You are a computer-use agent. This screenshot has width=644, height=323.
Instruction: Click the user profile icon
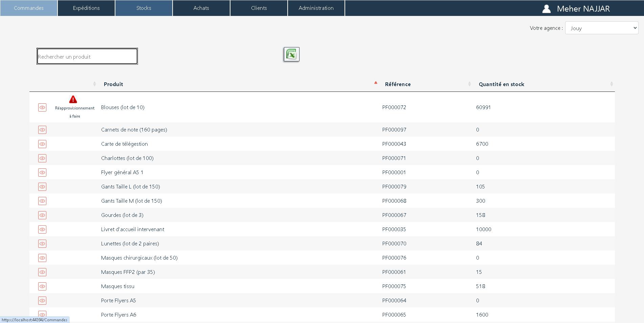click(x=546, y=9)
